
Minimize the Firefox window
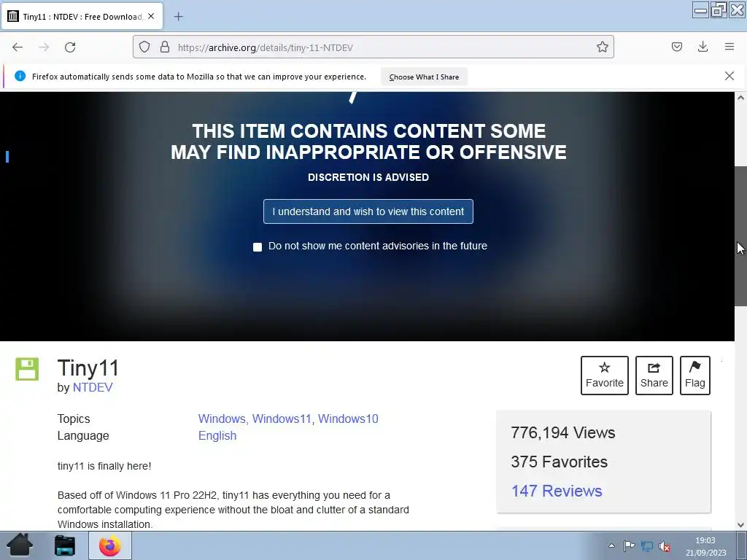tap(701, 10)
